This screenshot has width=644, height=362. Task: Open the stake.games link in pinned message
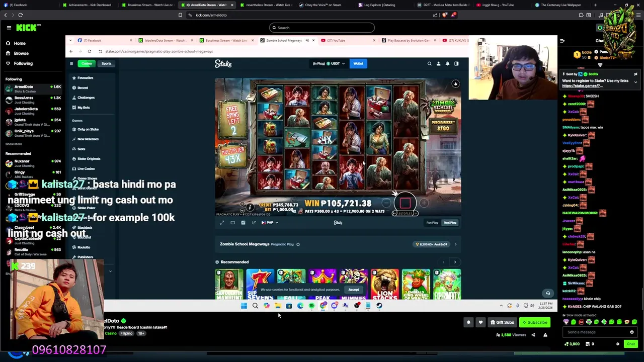(x=582, y=85)
